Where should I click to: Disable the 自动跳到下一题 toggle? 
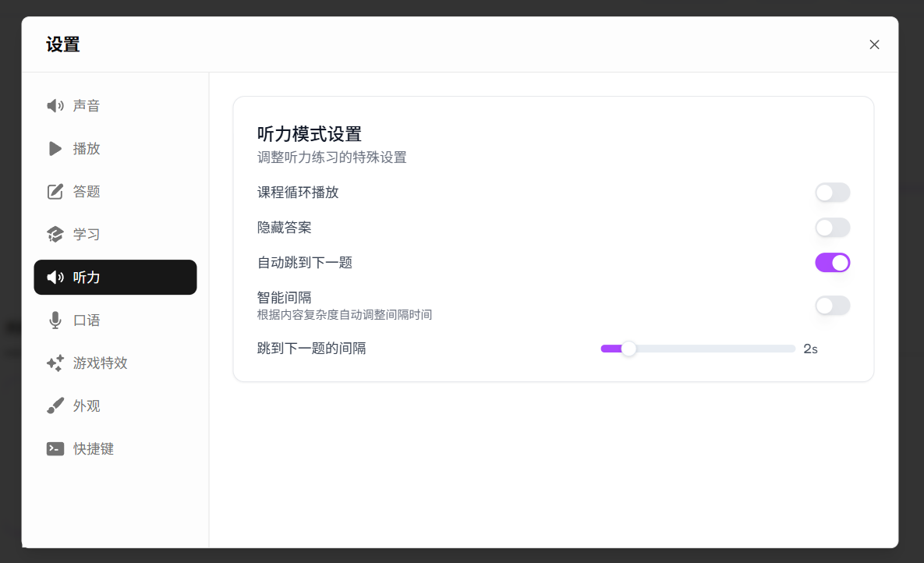pos(832,263)
